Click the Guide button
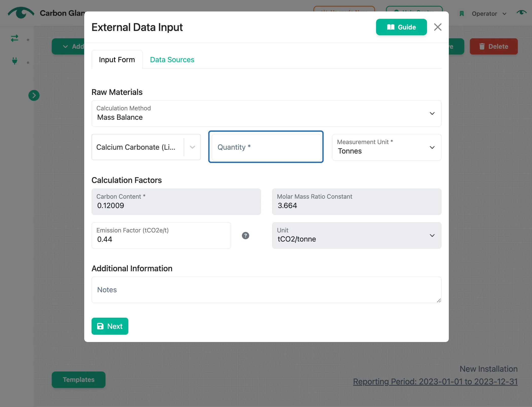The image size is (532, 407). tap(401, 27)
